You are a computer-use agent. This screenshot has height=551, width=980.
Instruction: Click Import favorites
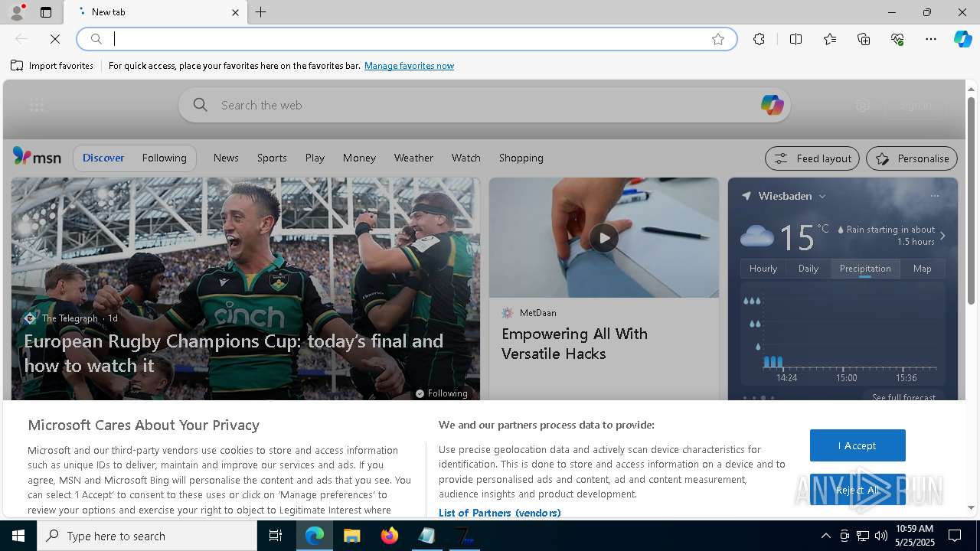[x=52, y=66]
